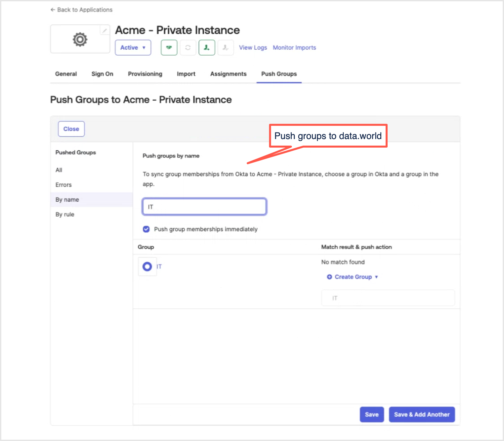
Task: Click the Close button
Action: coord(71,129)
